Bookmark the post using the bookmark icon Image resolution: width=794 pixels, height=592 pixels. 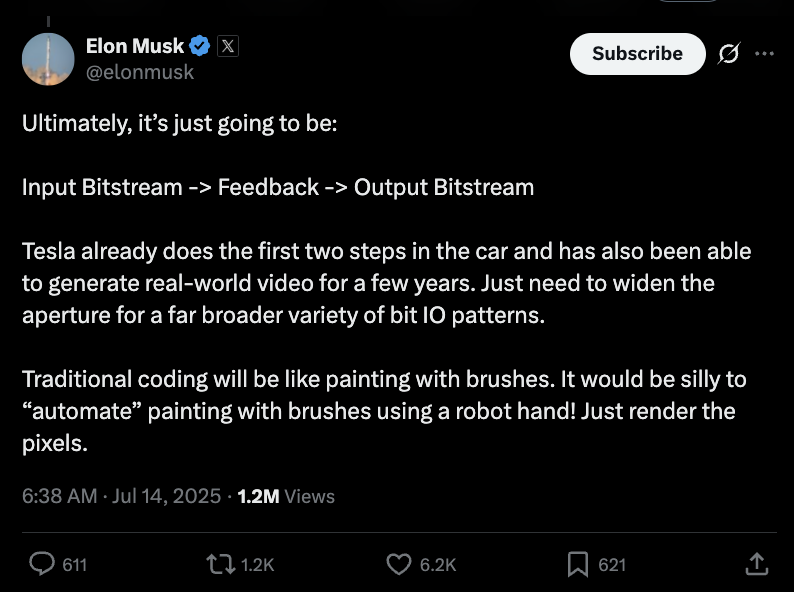pos(578,564)
